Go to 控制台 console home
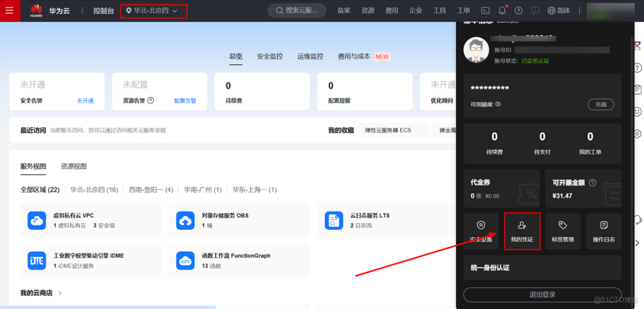This screenshot has height=309, width=644. tap(103, 11)
